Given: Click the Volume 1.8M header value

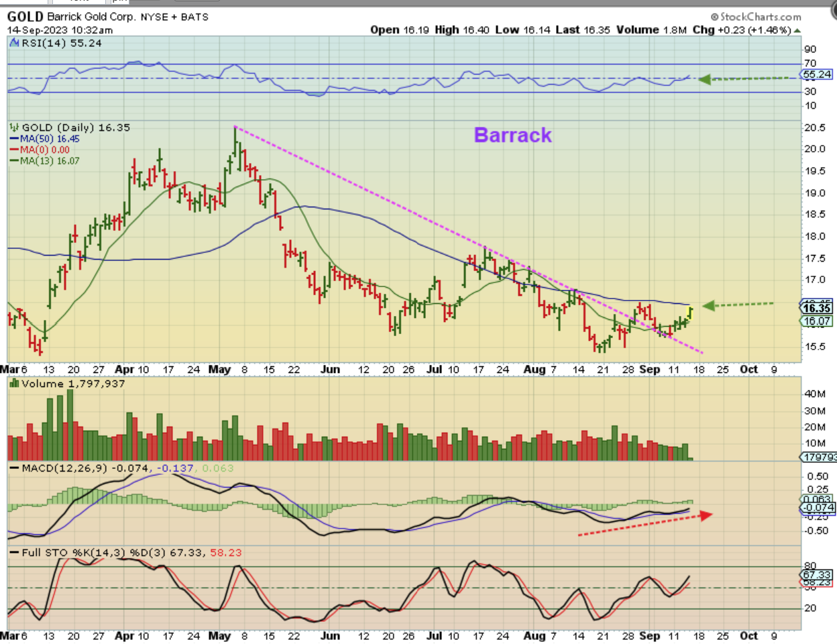Looking at the screenshot, I should 651,30.
